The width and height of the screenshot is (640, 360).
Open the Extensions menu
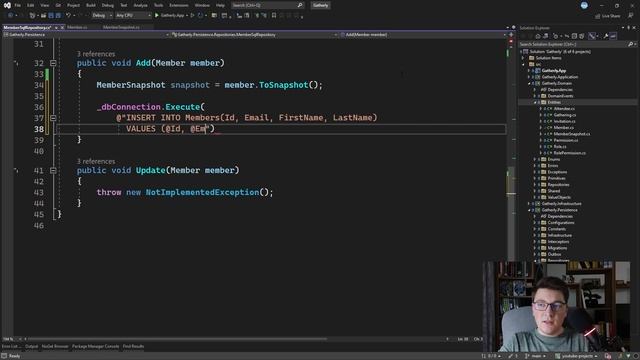[x=179, y=5]
